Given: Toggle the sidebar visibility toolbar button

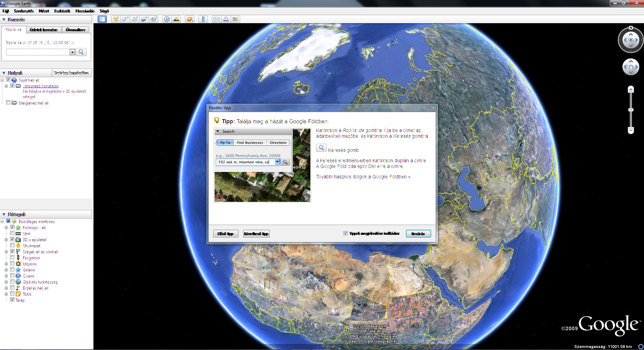Looking at the screenshot, I should [x=102, y=19].
